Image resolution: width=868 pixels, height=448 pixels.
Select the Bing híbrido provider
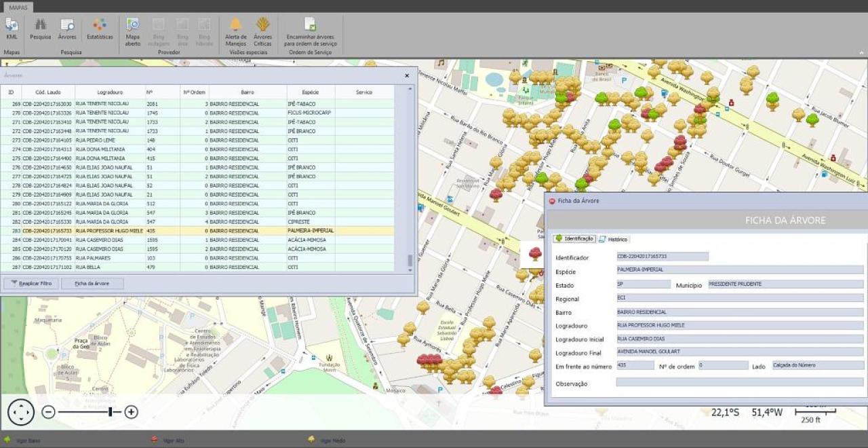(x=204, y=32)
